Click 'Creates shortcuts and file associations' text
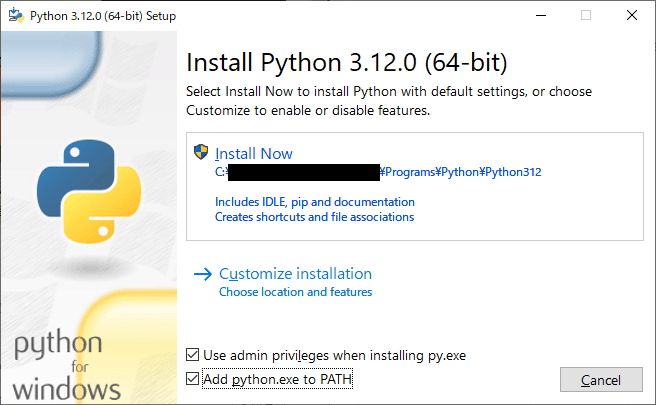The height and width of the screenshot is (405, 656). 314,217
